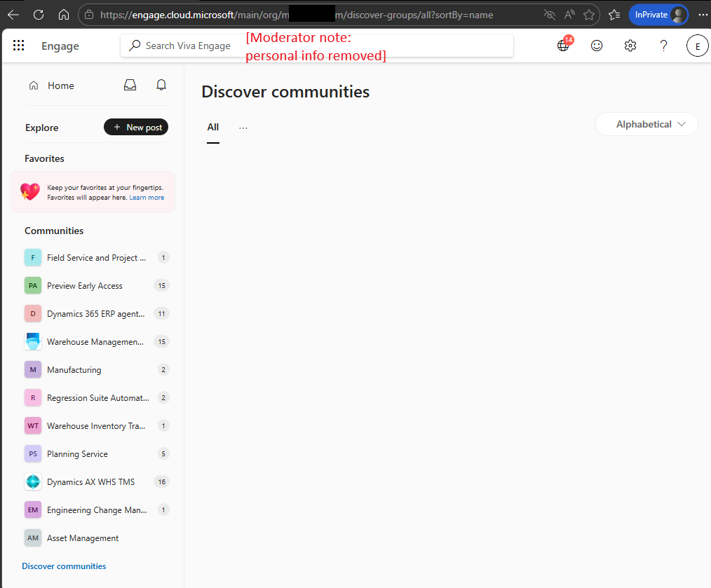Click the 5 unread badge on Planning Service
The height and width of the screenshot is (588, 711).
(x=163, y=454)
